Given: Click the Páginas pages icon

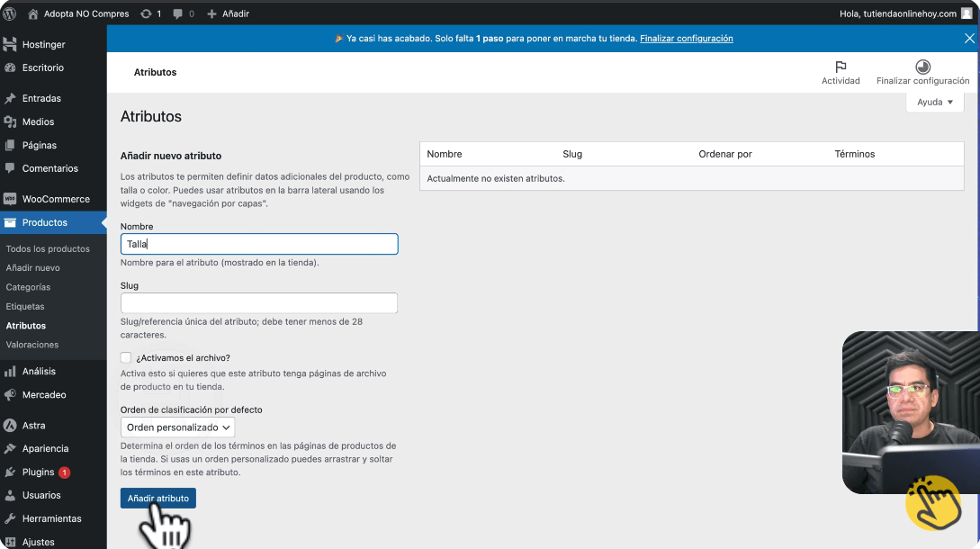Looking at the screenshot, I should coord(10,145).
